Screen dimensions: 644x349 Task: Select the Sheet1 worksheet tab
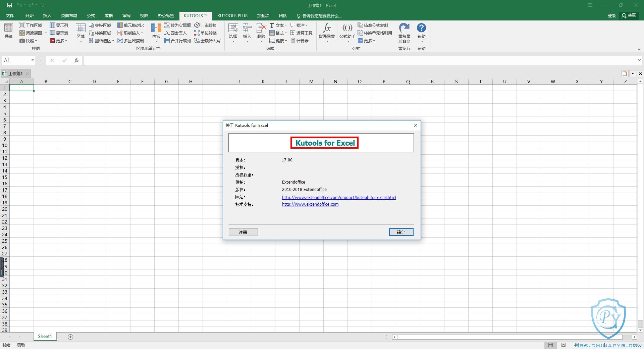[x=45, y=336]
